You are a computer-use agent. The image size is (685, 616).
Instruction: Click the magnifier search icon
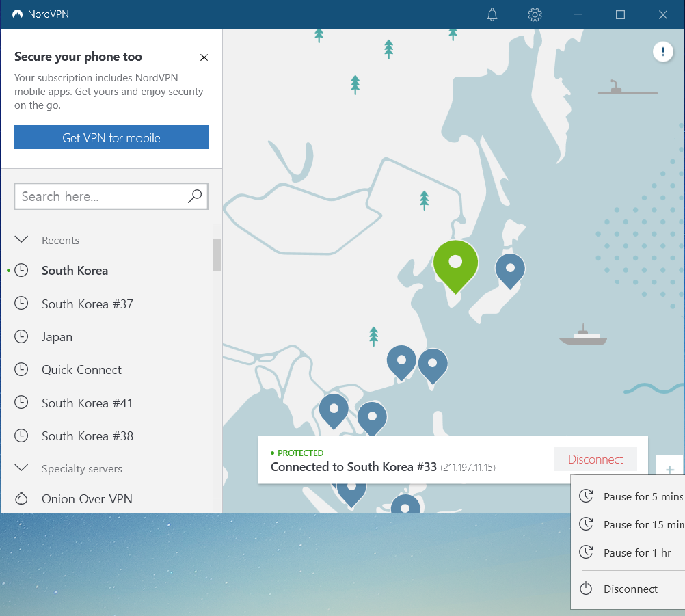(195, 196)
